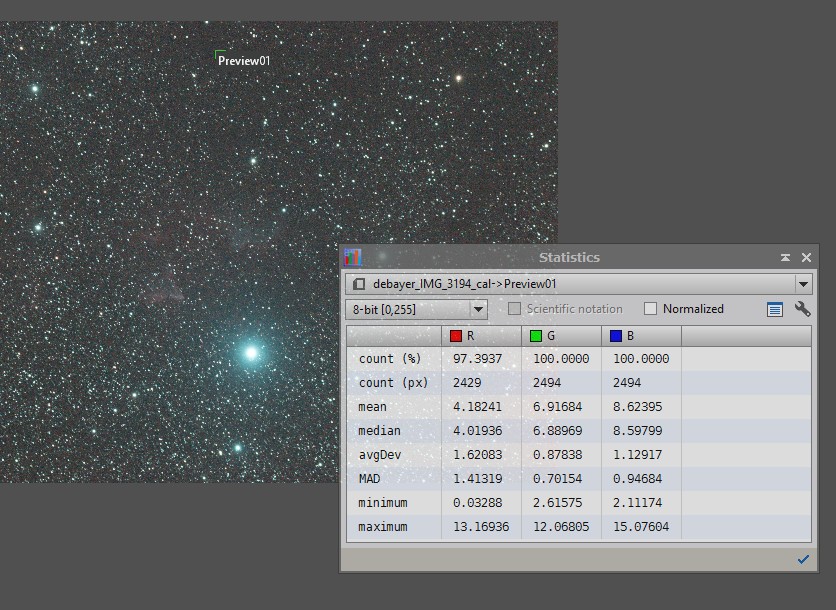Click the B MAD value 0.94684
836x610 pixels.
(x=637, y=479)
